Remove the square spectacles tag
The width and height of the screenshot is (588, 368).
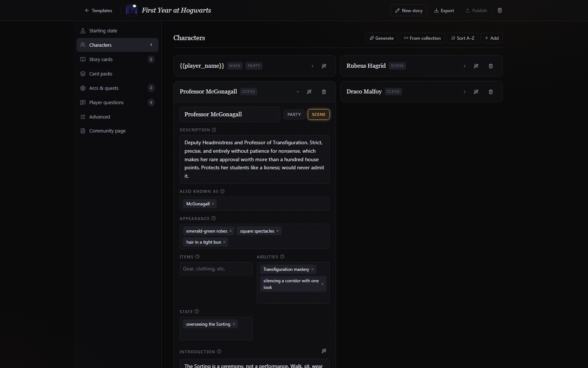(x=277, y=231)
